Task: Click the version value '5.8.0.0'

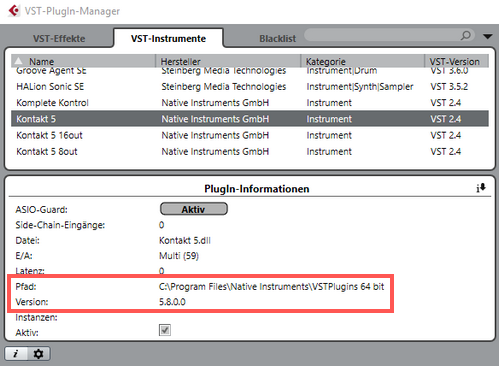Action: click(x=172, y=302)
